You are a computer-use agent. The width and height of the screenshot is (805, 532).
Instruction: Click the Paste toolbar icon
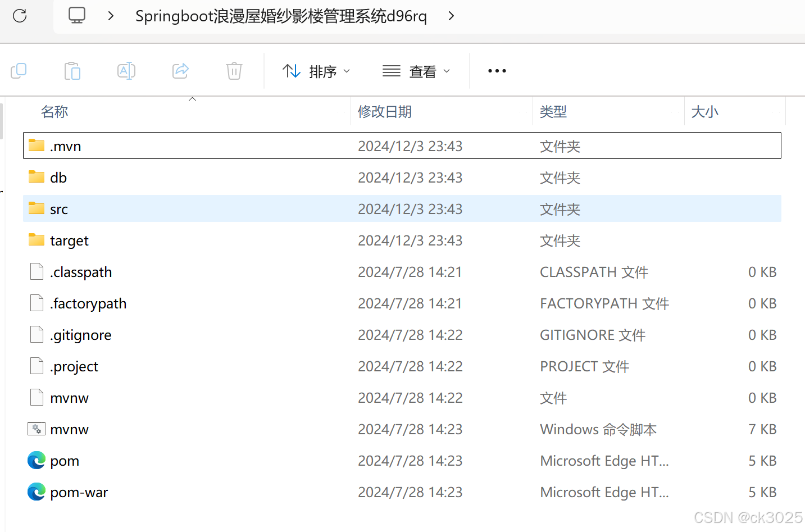click(72, 71)
